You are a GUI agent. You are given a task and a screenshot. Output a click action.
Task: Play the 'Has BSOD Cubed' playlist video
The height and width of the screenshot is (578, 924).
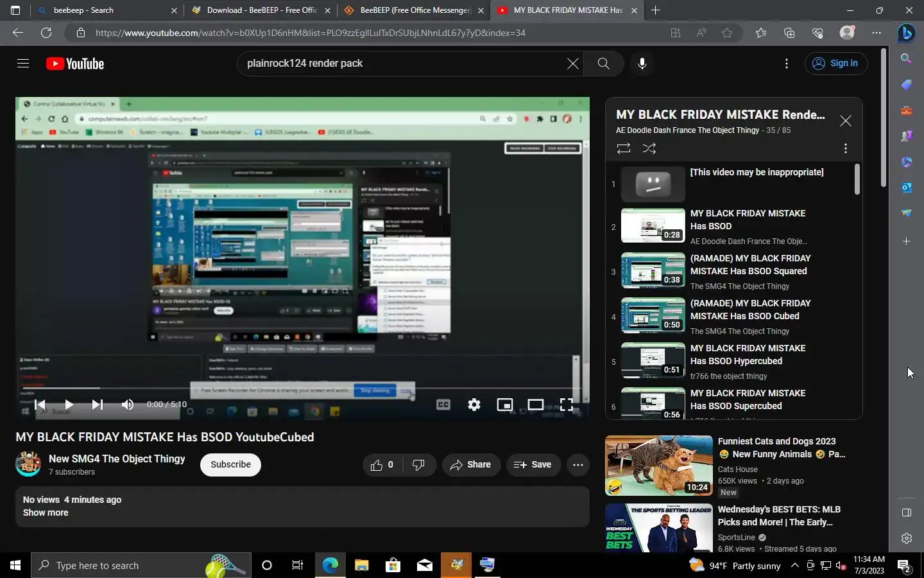tap(733, 316)
